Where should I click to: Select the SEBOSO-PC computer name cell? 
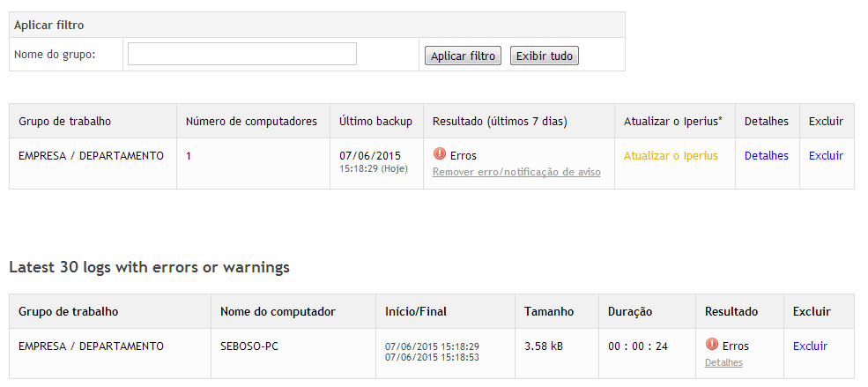pyautogui.click(x=249, y=346)
